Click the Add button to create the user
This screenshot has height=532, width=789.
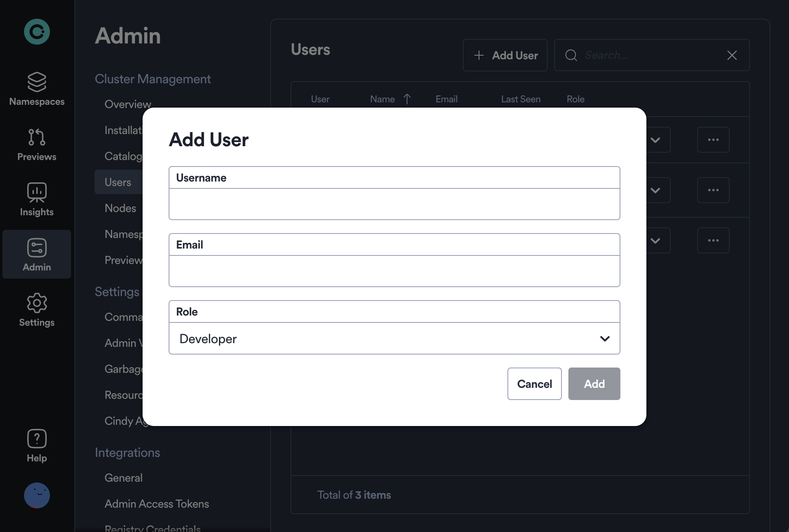coord(594,383)
